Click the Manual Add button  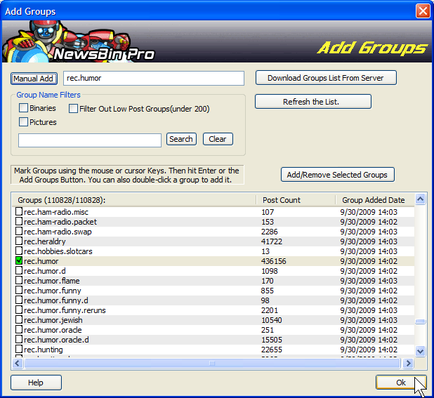pos(34,79)
